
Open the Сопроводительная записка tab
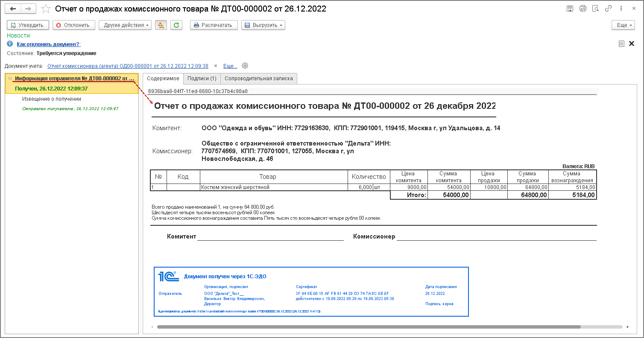pos(259,79)
